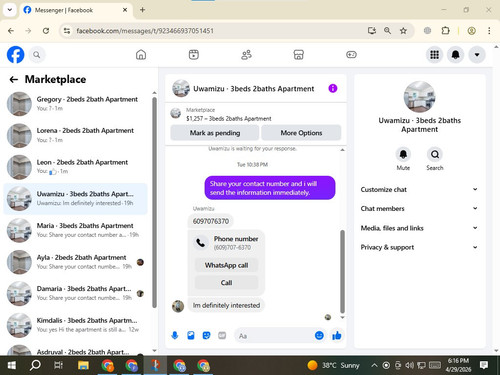This screenshot has width=500, height=375.
Task: Open the Lorena 2beds 2bath Apartment chat
Action: 75,135
